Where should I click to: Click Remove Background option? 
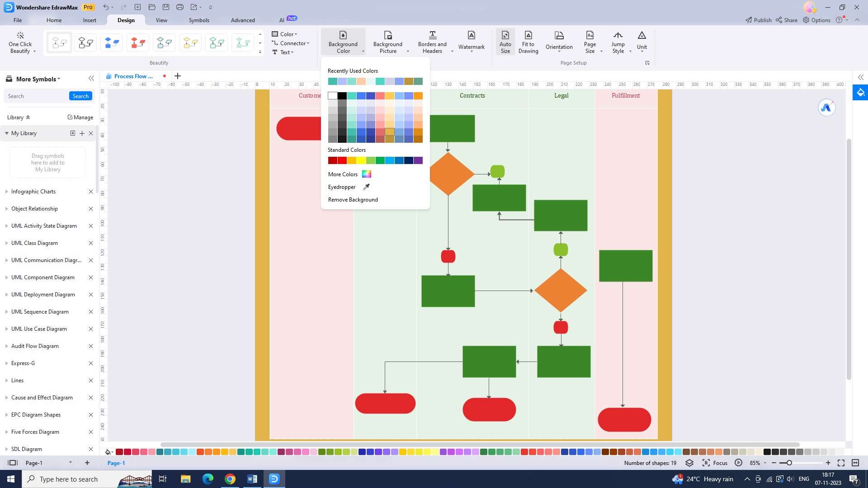click(x=353, y=200)
